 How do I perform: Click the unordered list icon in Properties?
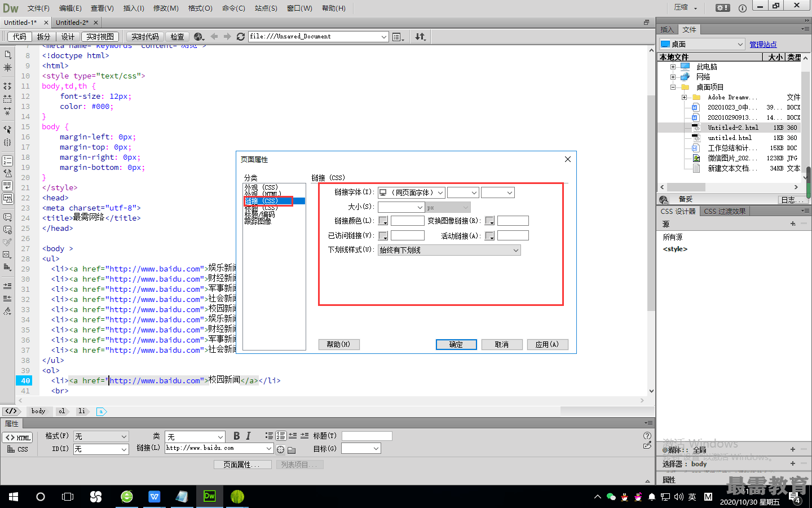pos(269,436)
